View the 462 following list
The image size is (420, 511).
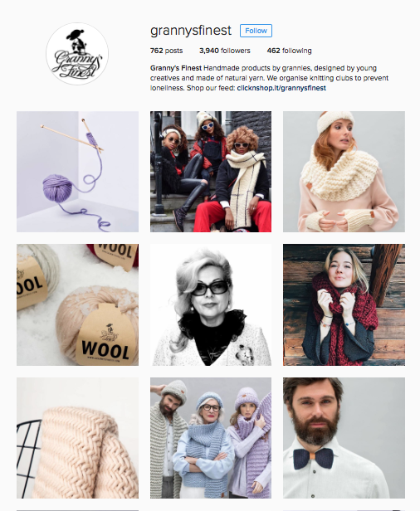pyautogui.click(x=289, y=51)
